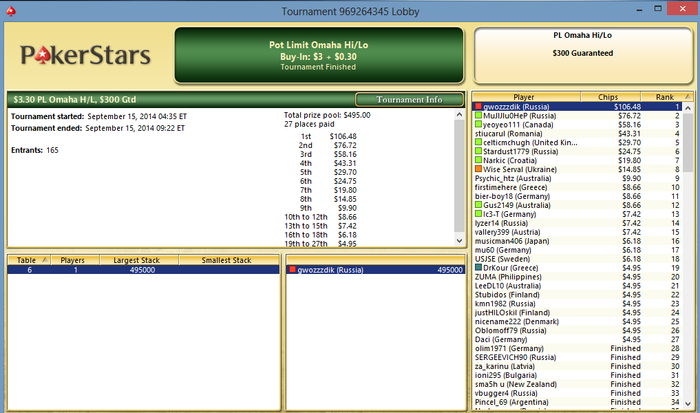
Task: Click the prize panel scrollbar thumb
Action: [x=459, y=176]
